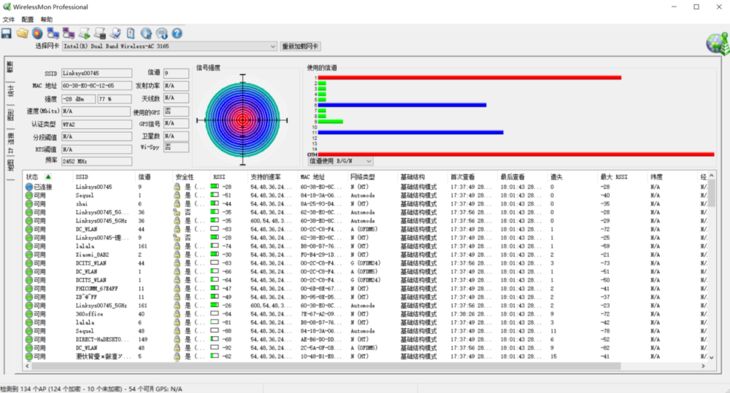Select the blue networked computers icon
Viewport: 730px width, 393px height.
[x=53, y=34]
